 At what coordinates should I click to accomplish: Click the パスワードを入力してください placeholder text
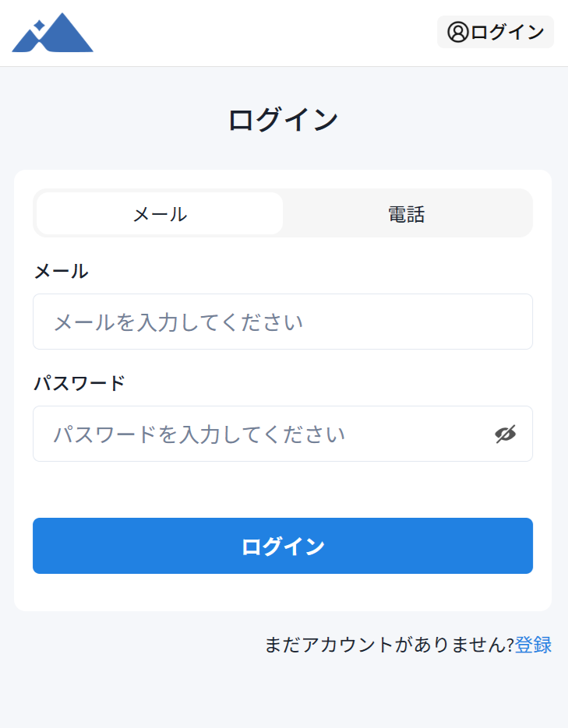point(199,434)
